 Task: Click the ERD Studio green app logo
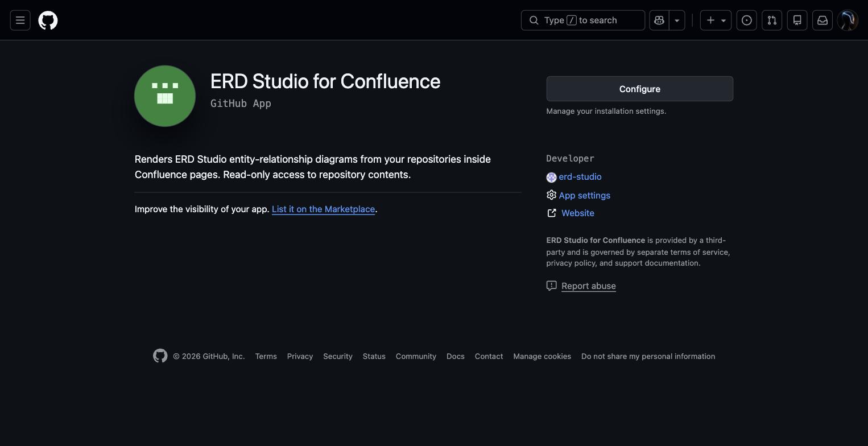165,96
